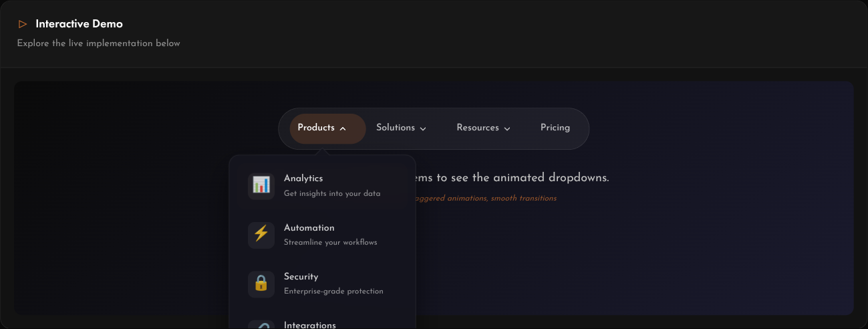The image size is (868, 329).
Task: Click "Explore the live implementation below" text
Action: click(x=98, y=43)
